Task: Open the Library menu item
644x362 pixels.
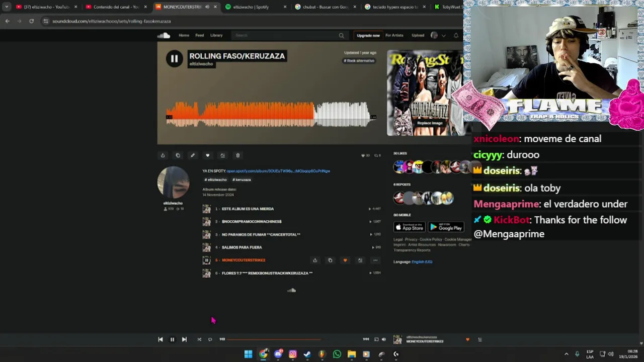Action: click(x=216, y=35)
